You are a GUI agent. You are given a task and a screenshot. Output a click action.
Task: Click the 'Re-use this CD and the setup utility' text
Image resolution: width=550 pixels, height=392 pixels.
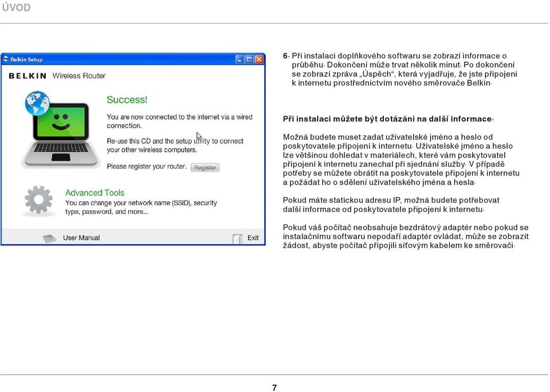pos(175,146)
